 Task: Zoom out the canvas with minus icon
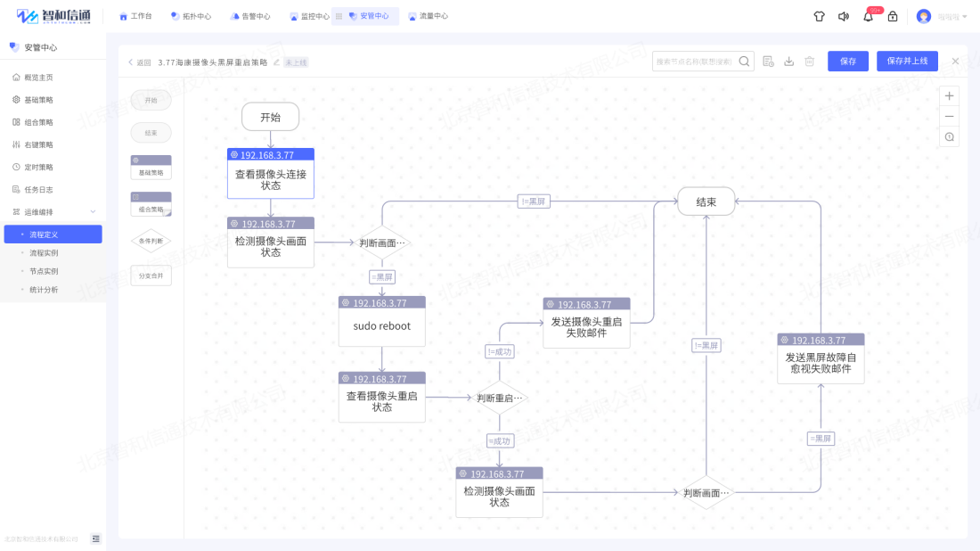click(x=949, y=116)
